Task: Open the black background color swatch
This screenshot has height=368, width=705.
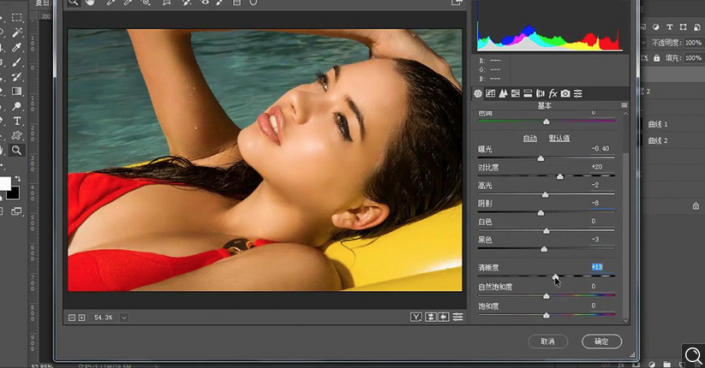Action: click(13, 193)
